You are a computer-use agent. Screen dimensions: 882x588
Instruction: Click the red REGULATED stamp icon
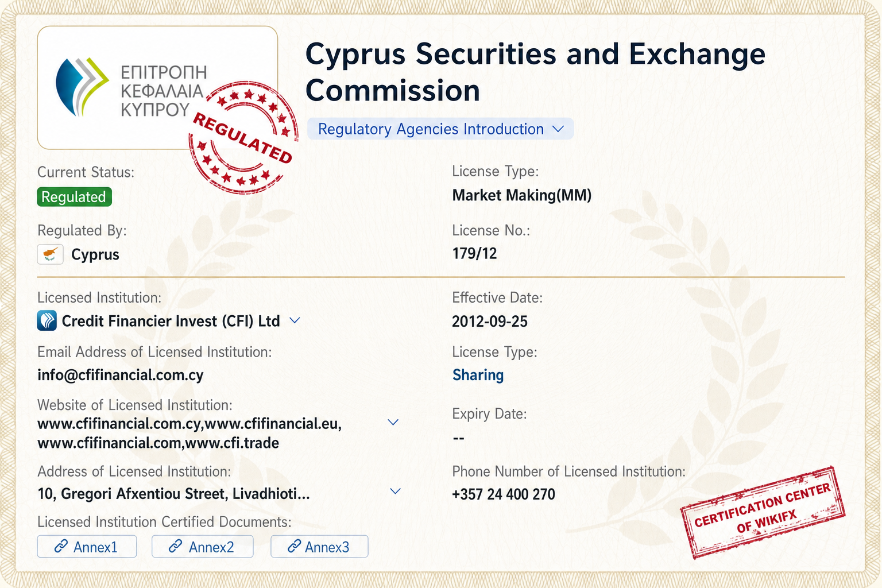243,137
